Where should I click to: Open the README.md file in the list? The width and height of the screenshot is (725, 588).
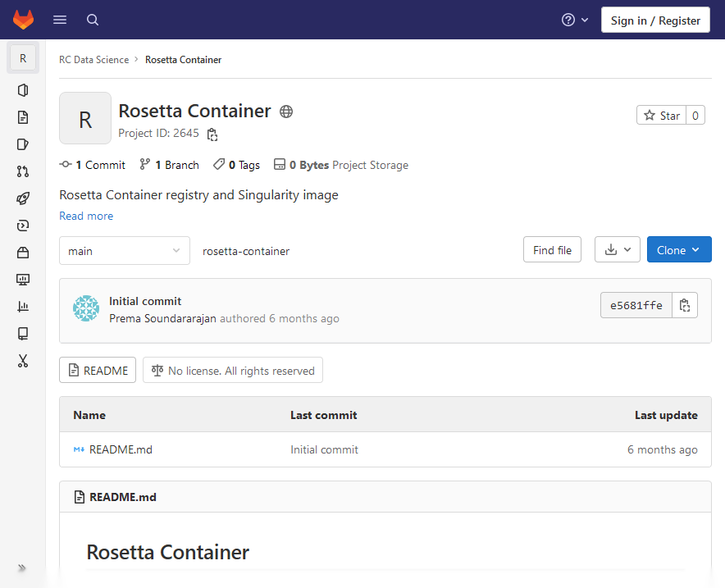point(121,449)
